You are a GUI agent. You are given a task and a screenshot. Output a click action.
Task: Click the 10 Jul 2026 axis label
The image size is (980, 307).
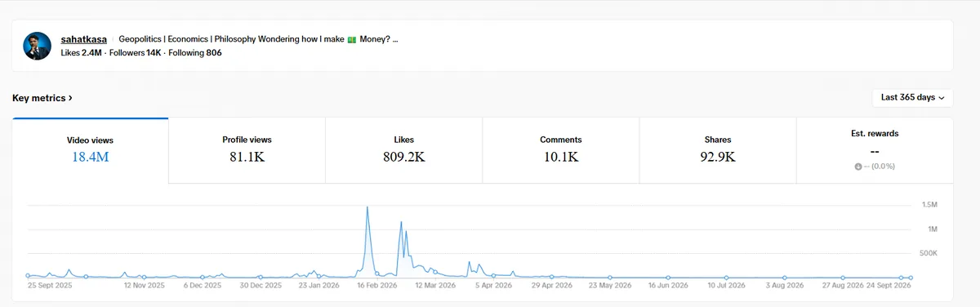point(727,286)
